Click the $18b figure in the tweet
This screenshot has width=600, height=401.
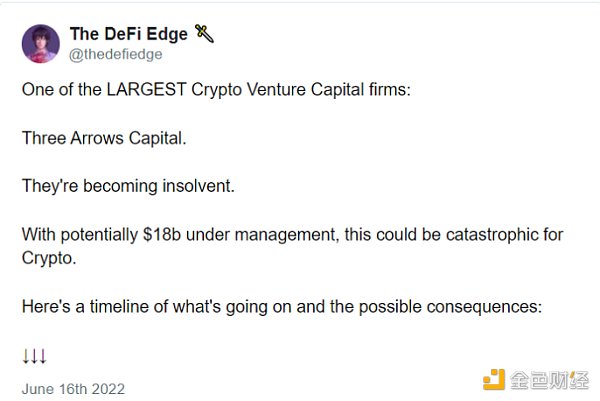click(x=161, y=234)
